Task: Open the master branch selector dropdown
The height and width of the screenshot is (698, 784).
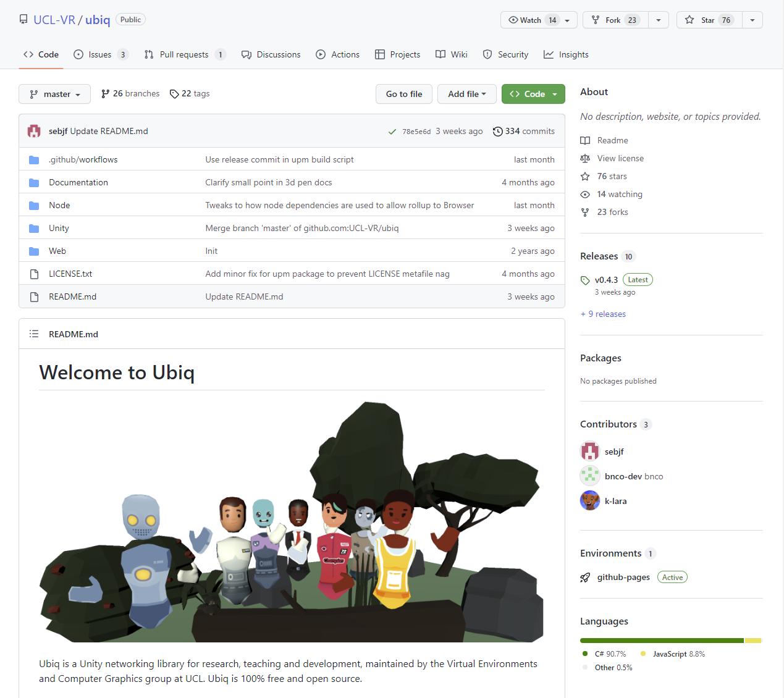Action: (x=55, y=94)
